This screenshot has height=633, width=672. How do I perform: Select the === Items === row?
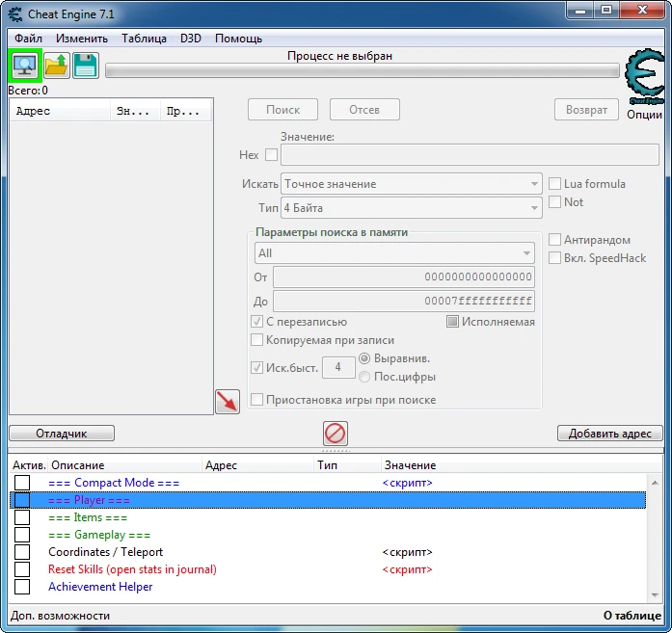click(x=328, y=517)
